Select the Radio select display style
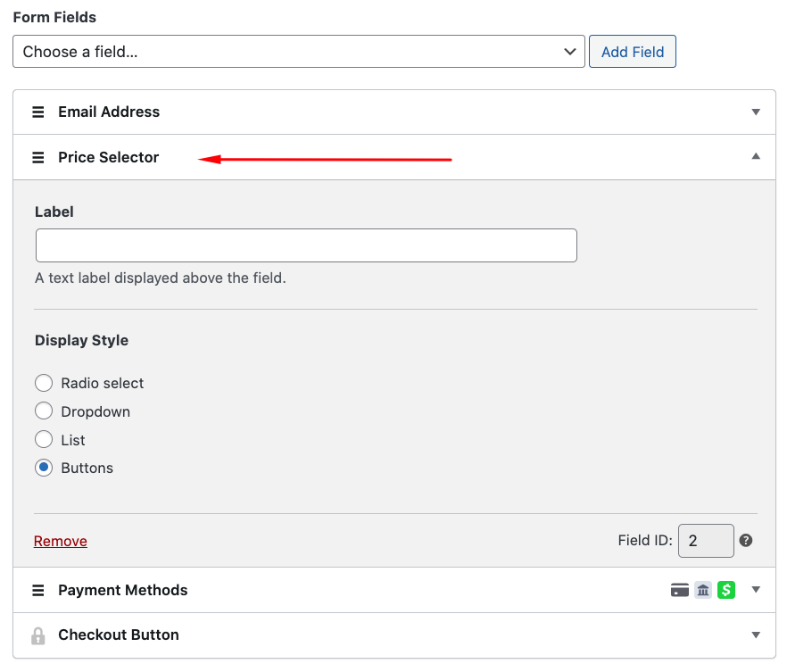 point(44,384)
